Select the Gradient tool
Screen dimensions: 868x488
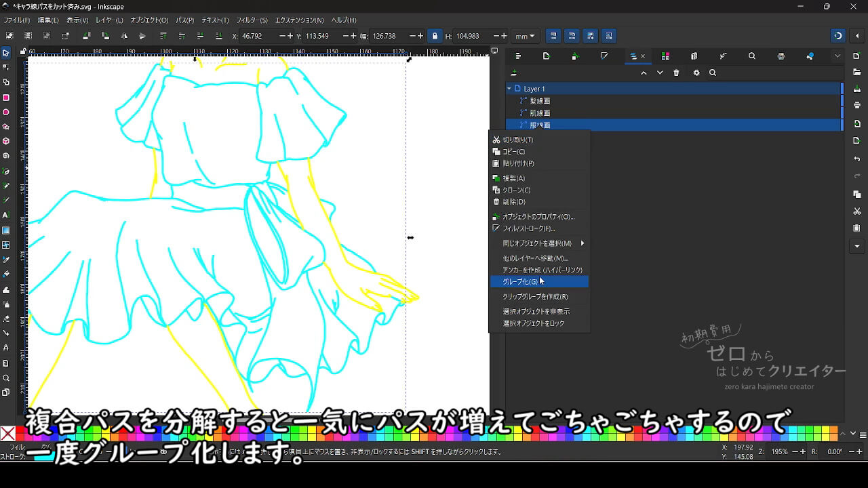(6, 230)
